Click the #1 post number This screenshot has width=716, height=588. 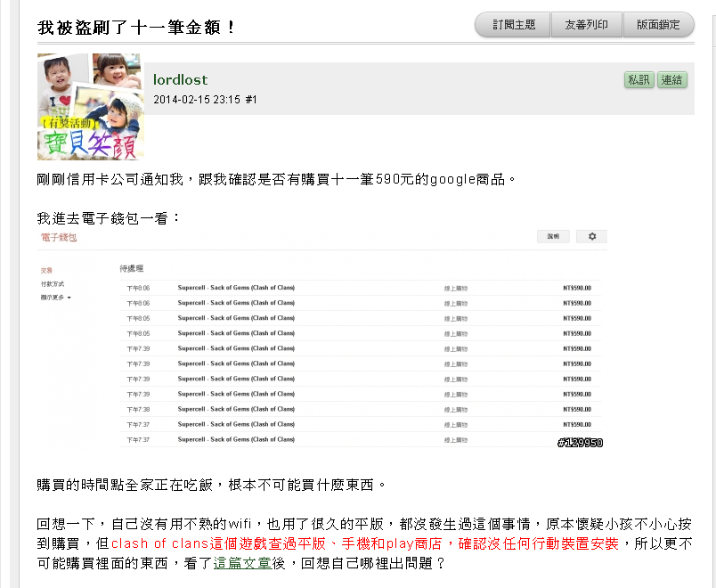(x=251, y=100)
